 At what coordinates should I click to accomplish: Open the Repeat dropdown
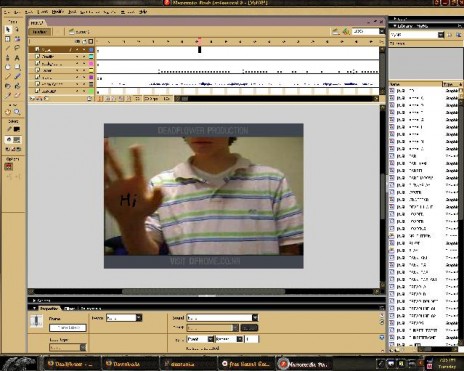click(239, 339)
